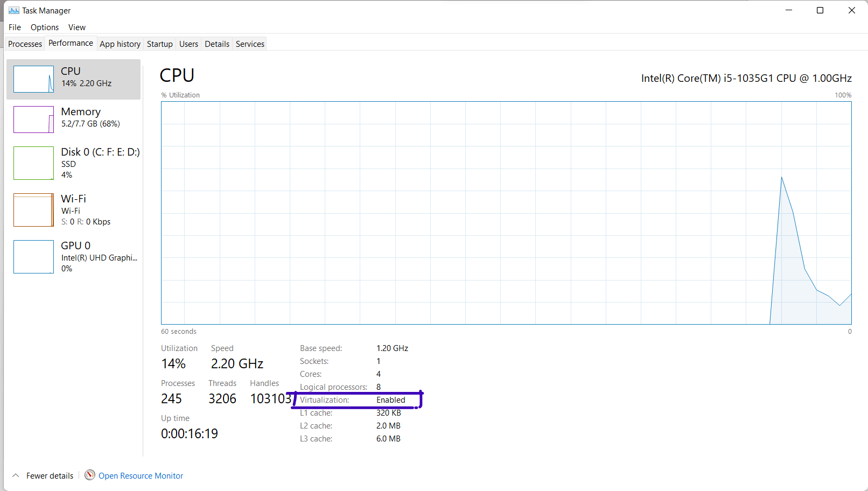Click the Cores label
The image size is (868, 491).
311,374
